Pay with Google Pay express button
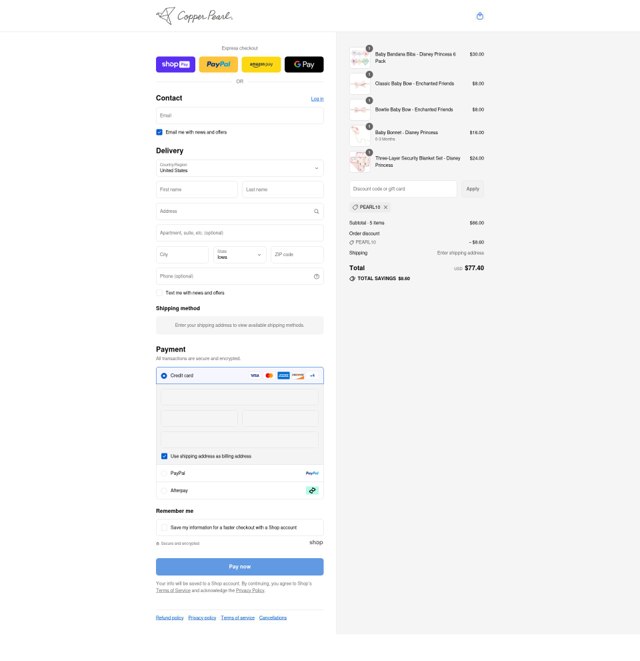Image resolution: width=640 pixels, height=661 pixels. (x=304, y=64)
